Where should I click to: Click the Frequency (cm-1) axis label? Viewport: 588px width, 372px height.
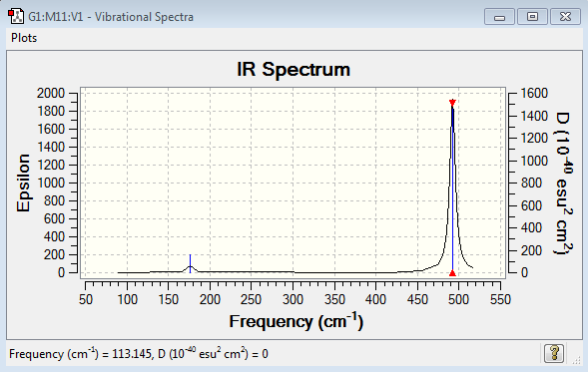tap(296, 321)
